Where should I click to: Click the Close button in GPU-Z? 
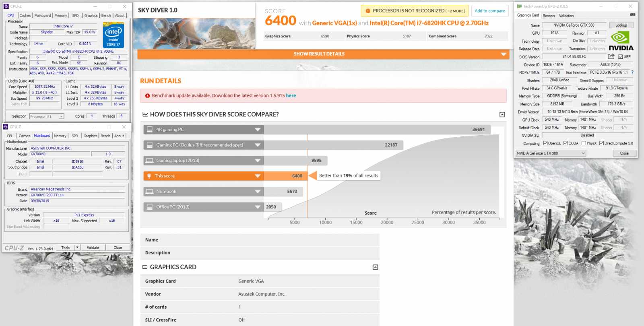[x=624, y=153]
